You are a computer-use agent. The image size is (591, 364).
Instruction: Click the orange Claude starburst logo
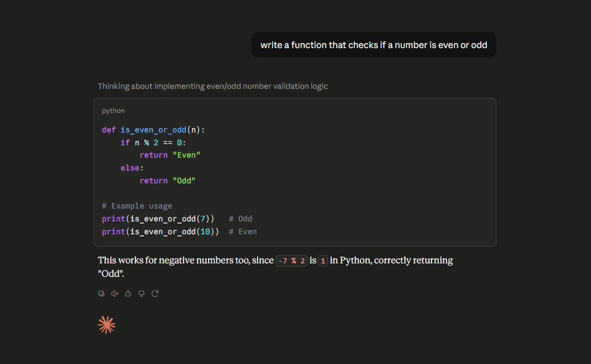pyautogui.click(x=106, y=324)
